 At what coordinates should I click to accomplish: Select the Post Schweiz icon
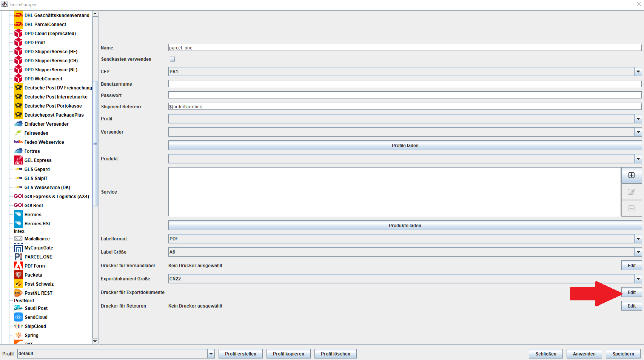click(18, 284)
